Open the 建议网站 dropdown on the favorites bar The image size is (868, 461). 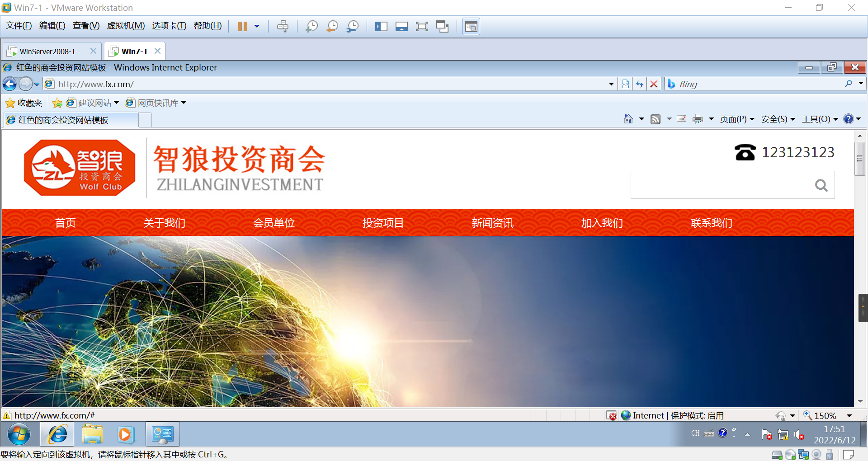116,103
